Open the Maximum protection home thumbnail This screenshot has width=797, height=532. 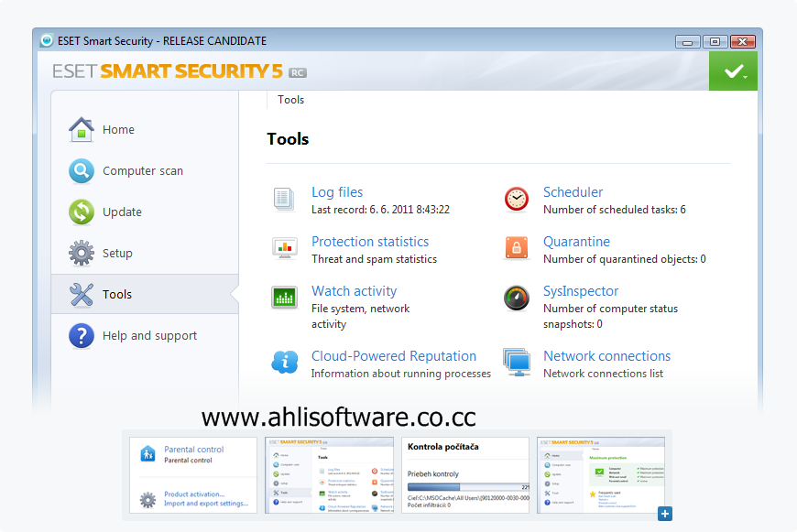pos(601,475)
